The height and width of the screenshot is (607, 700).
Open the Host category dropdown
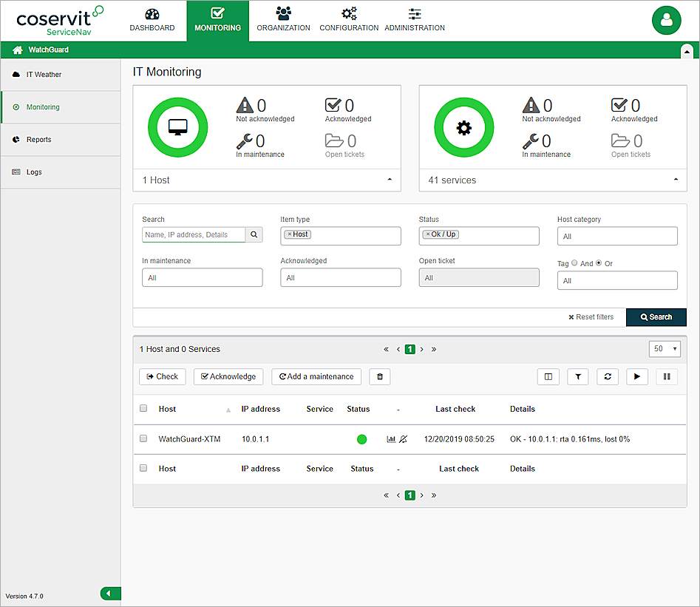(x=616, y=237)
